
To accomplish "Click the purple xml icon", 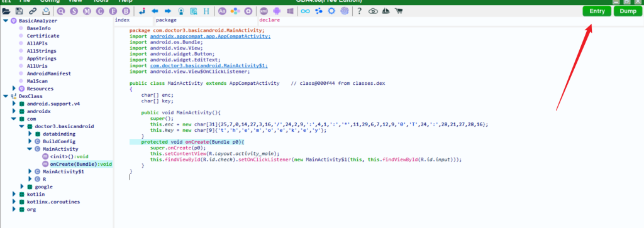I will pos(264,11).
